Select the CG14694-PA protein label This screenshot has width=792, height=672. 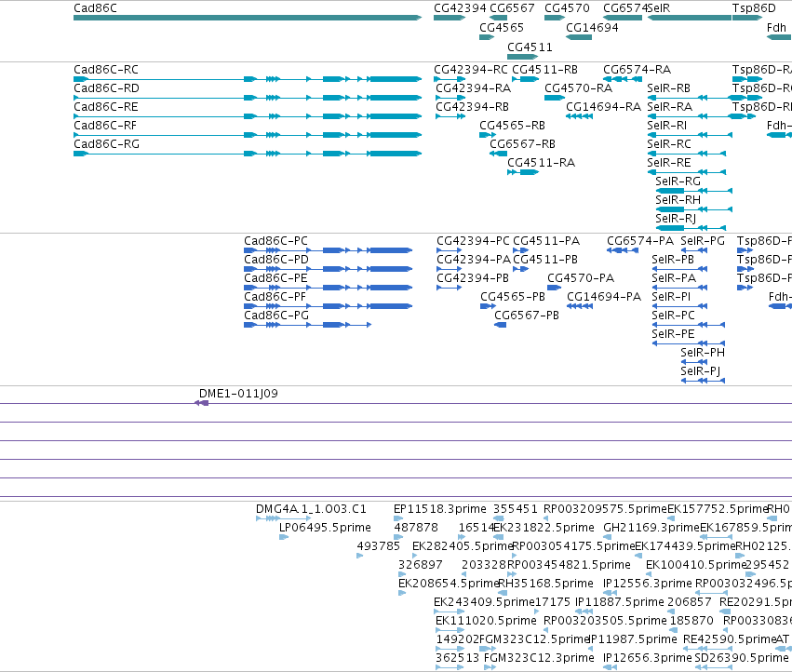(604, 297)
